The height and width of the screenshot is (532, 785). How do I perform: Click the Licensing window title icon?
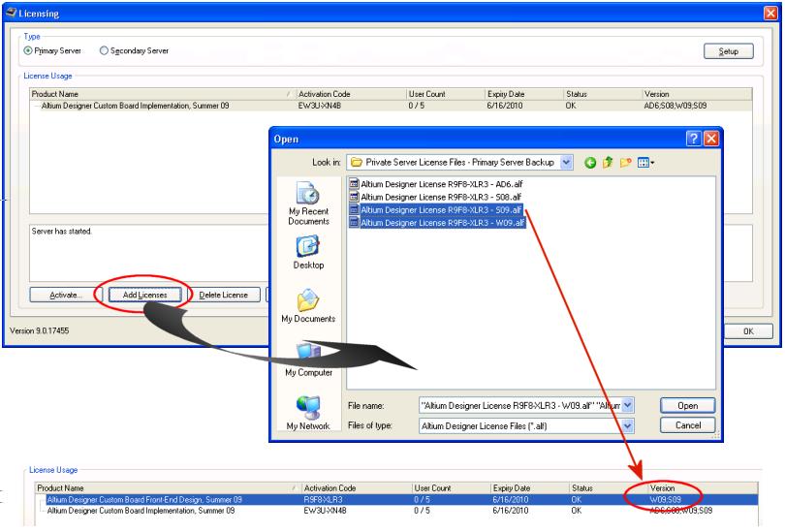(x=12, y=13)
